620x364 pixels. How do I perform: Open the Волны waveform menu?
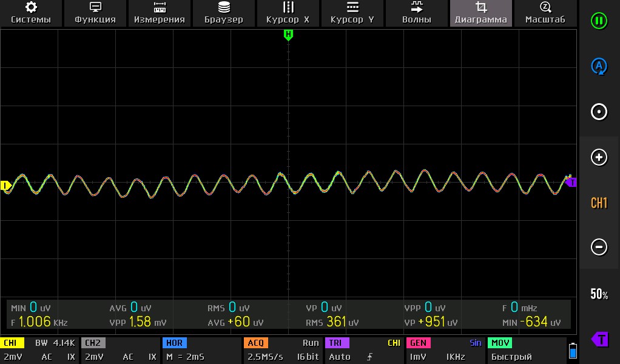417,13
